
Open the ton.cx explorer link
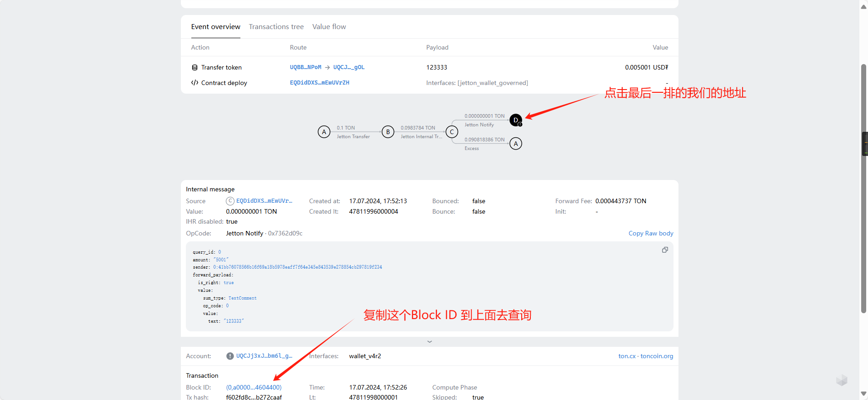[627, 356]
